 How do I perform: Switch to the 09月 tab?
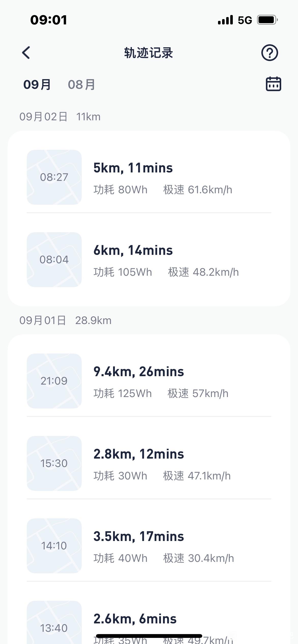(37, 85)
